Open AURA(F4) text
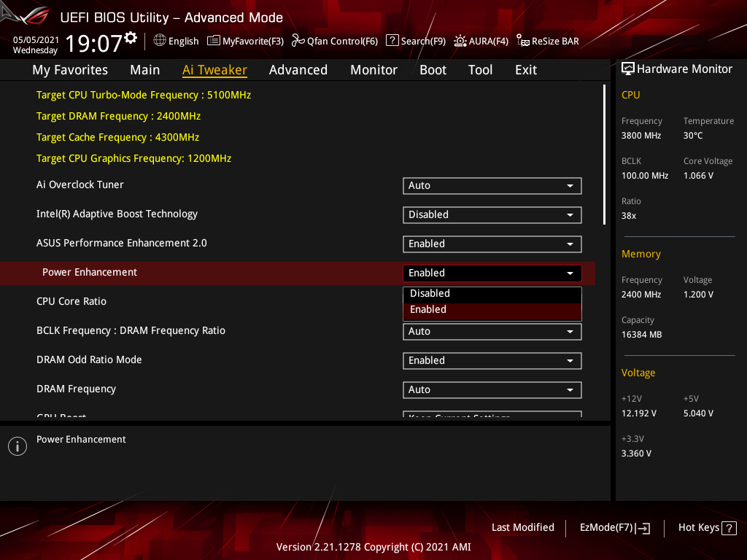The image size is (747, 560). click(488, 42)
